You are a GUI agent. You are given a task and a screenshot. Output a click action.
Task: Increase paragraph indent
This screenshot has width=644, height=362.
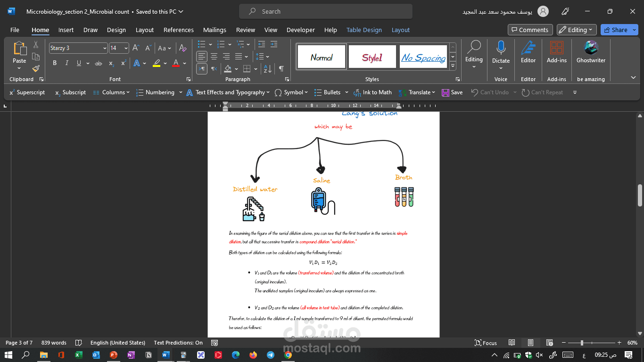[x=274, y=44]
